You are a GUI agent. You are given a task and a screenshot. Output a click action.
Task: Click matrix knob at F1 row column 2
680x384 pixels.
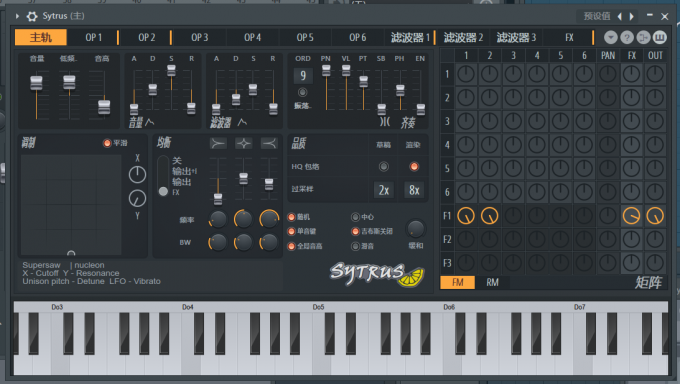[490, 216]
